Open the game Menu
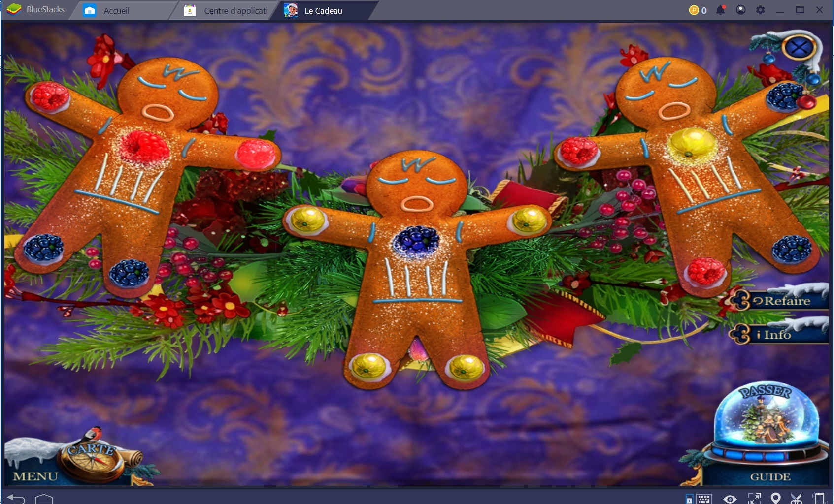 point(35,476)
